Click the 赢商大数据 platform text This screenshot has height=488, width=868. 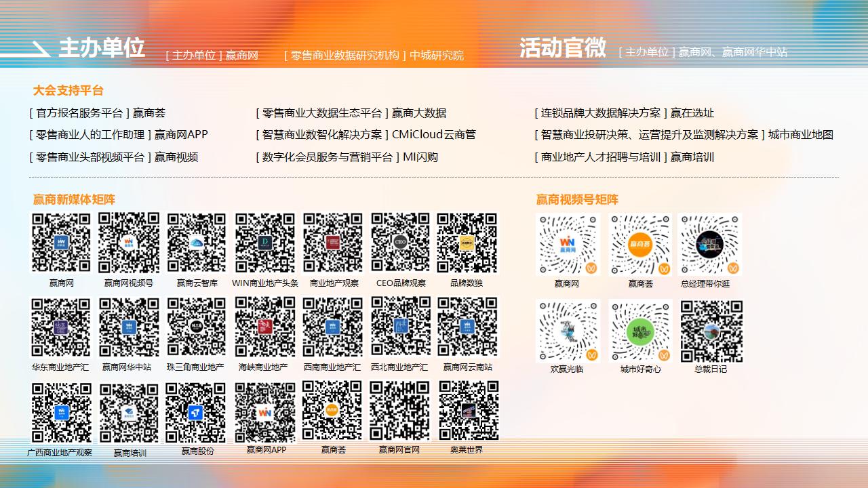click(419, 113)
